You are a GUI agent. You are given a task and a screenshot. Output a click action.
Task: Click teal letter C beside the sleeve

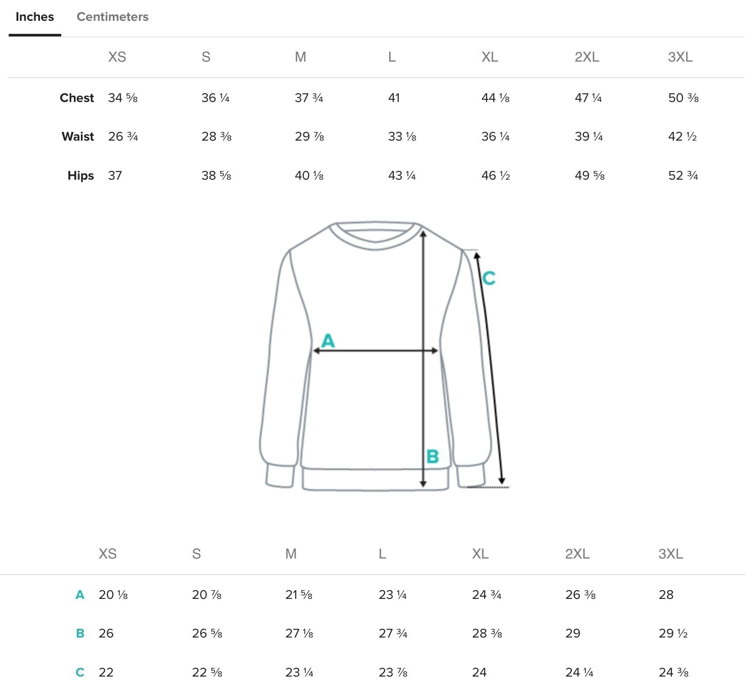click(489, 278)
